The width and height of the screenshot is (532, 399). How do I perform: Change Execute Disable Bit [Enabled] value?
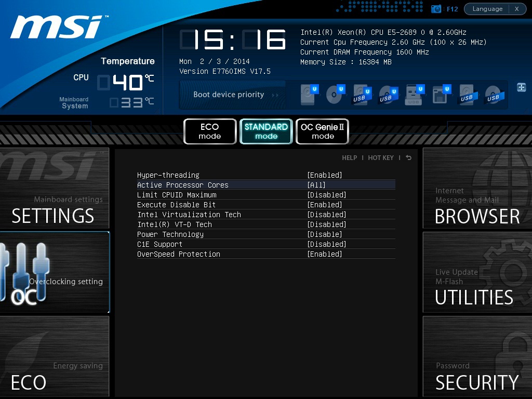[x=325, y=205]
